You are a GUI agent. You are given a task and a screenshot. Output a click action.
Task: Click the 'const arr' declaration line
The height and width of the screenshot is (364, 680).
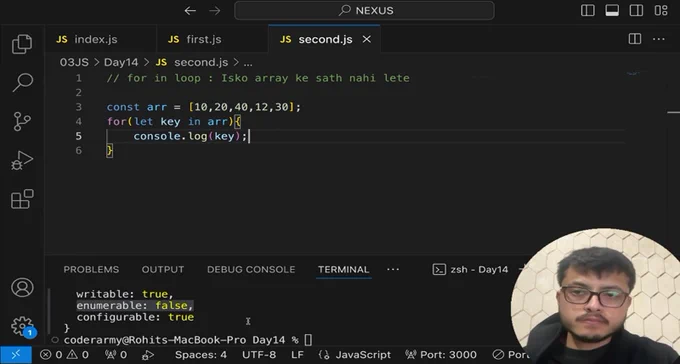[x=203, y=107]
